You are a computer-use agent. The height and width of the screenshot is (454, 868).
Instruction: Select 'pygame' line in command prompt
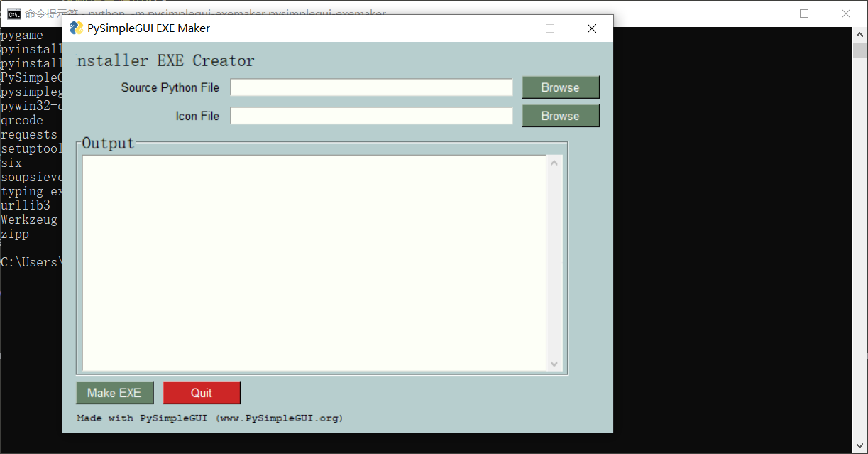tap(22, 36)
